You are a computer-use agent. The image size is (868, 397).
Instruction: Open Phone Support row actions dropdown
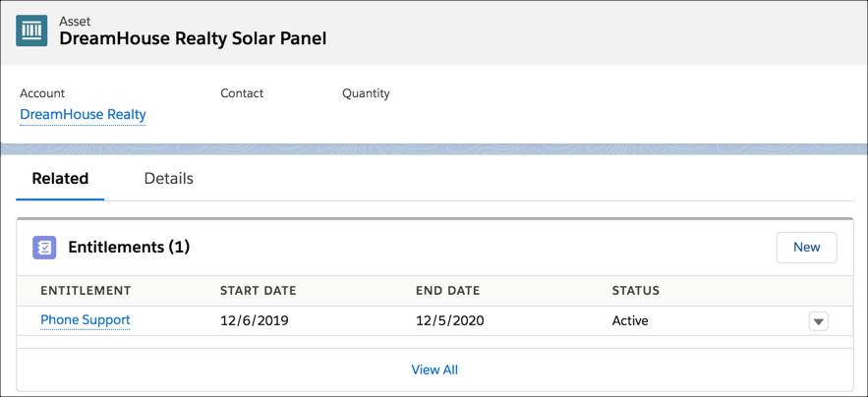818,321
